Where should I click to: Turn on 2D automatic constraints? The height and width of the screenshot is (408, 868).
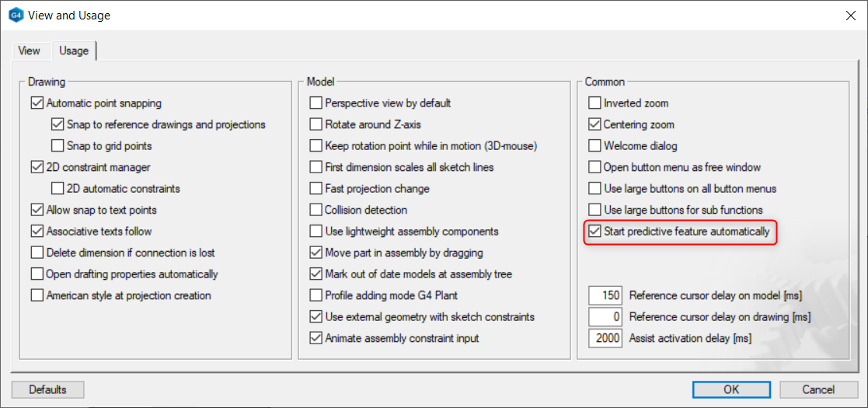(x=58, y=188)
